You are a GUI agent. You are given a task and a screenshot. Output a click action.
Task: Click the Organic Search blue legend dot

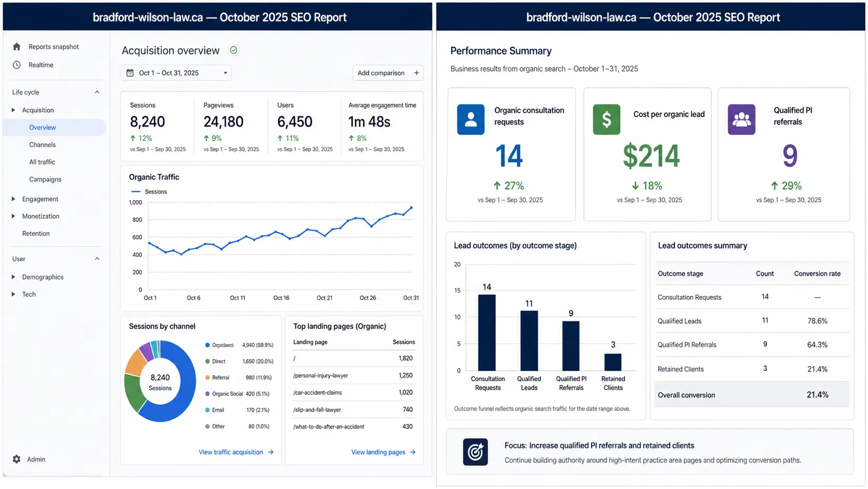(x=208, y=345)
